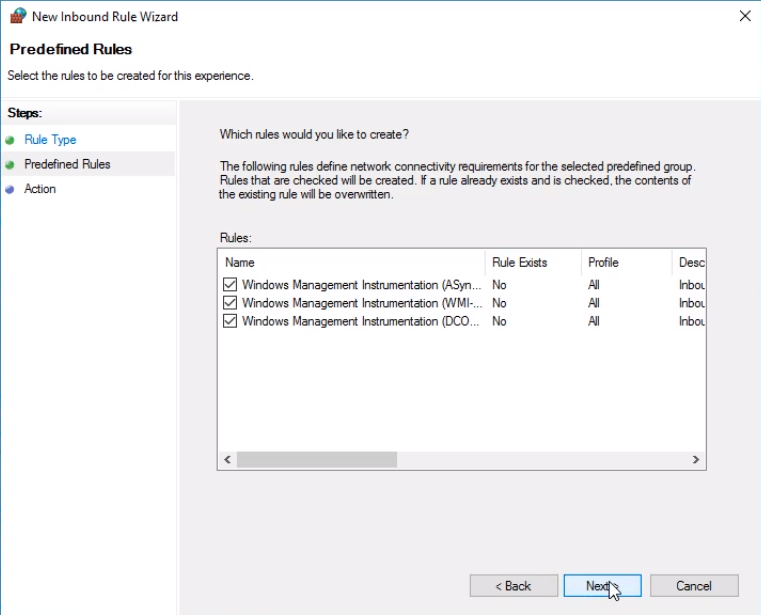This screenshot has width=761, height=615.
Task: Uncheck Windows Management Instrumentation (WMI-... rule
Action: click(x=230, y=303)
